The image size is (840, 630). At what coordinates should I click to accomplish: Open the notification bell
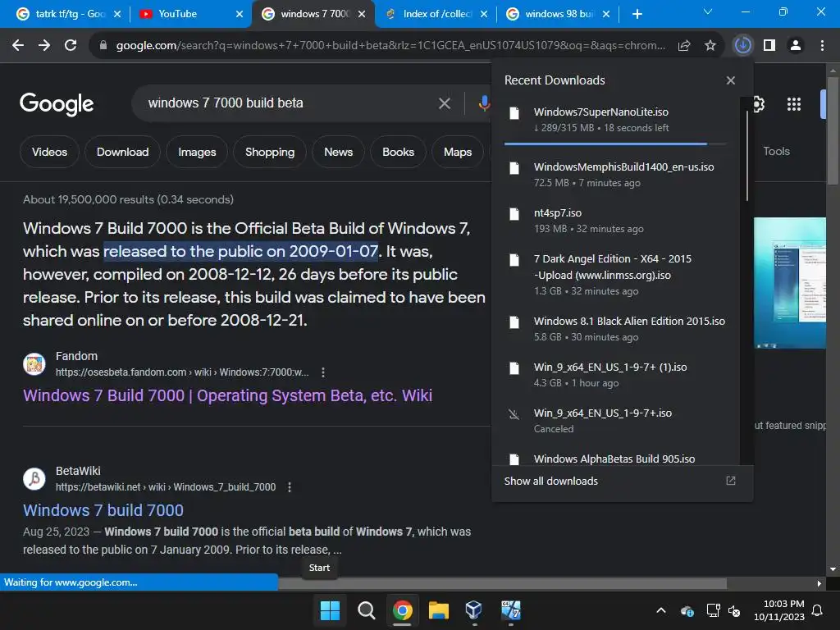[x=818, y=610]
